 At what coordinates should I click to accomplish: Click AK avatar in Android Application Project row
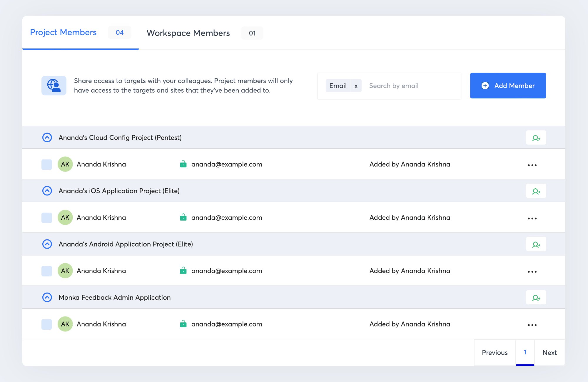pos(65,271)
